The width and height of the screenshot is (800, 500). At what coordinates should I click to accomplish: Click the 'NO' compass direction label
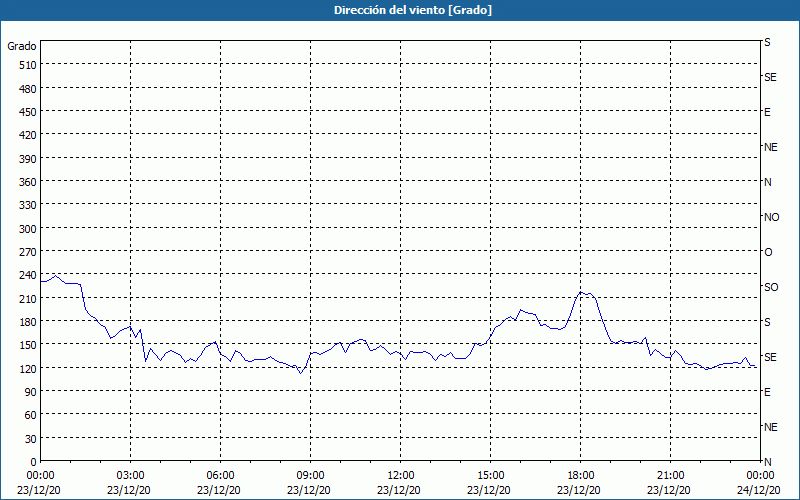[771, 217]
